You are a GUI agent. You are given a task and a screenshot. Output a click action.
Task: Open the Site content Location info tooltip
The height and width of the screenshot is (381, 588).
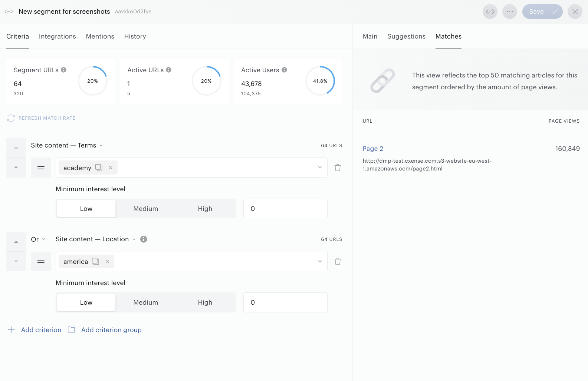tap(144, 239)
